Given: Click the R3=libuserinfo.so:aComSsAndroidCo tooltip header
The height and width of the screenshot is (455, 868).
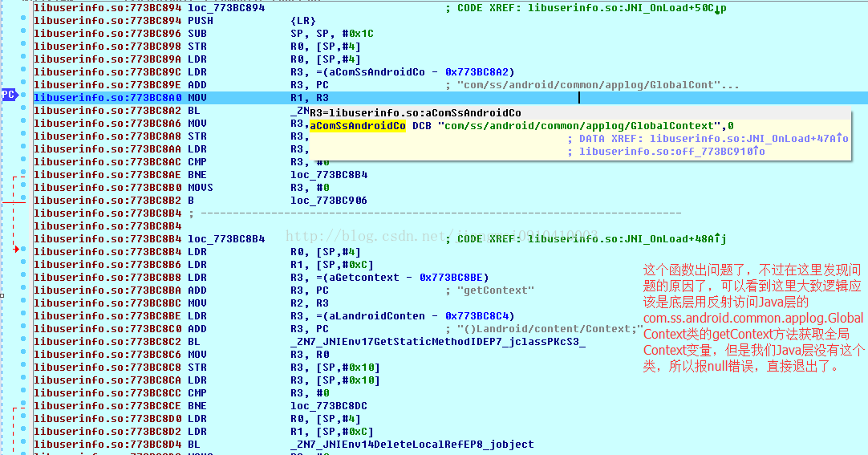Looking at the screenshot, I should [416, 113].
